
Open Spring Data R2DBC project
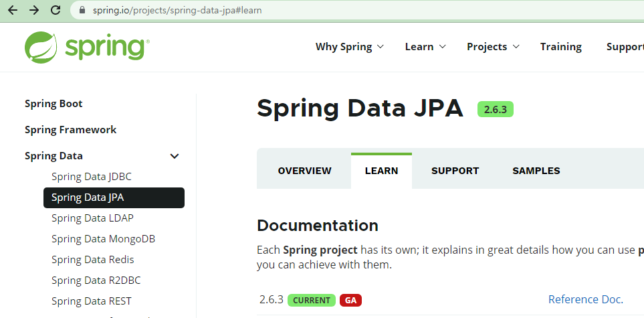(x=96, y=281)
